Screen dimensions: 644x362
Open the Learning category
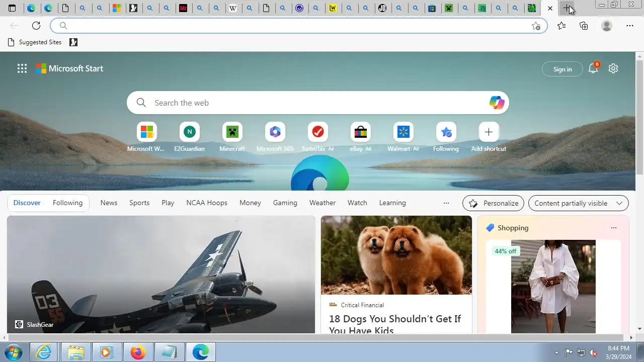coord(392,203)
